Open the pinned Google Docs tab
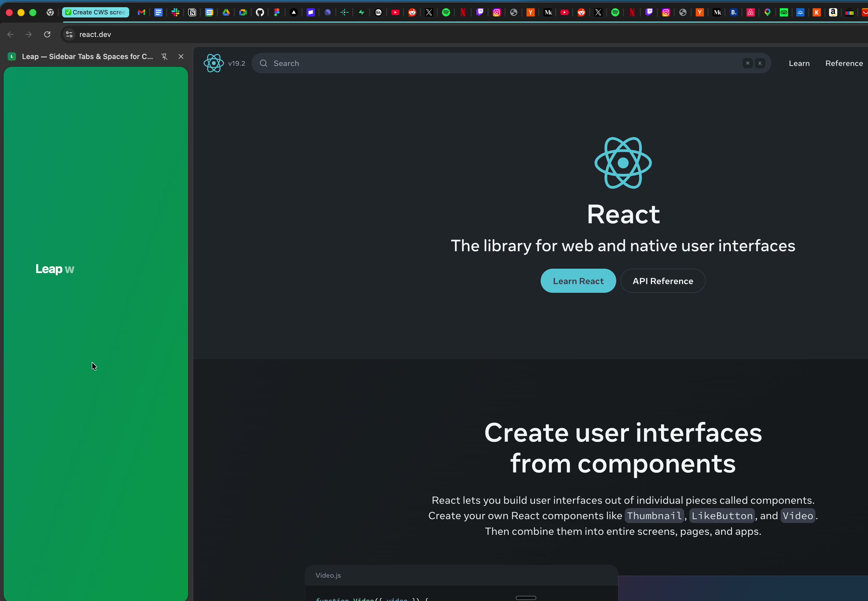 pos(158,13)
